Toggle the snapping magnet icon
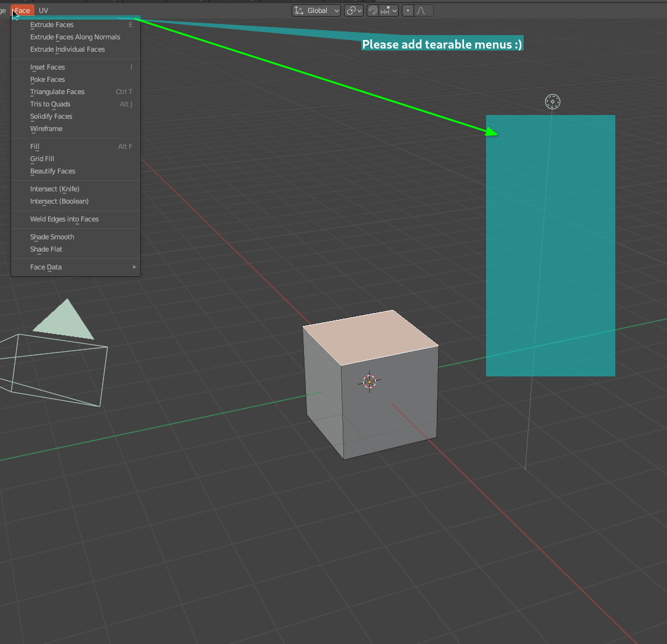The height and width of the screenshot is (644, 667). [373, 10]
